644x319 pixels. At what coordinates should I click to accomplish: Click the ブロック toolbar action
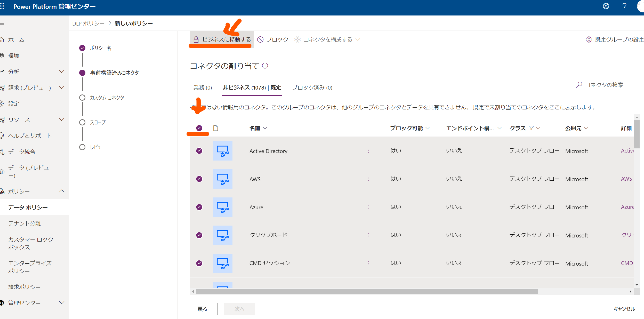[x=273, y=39]
